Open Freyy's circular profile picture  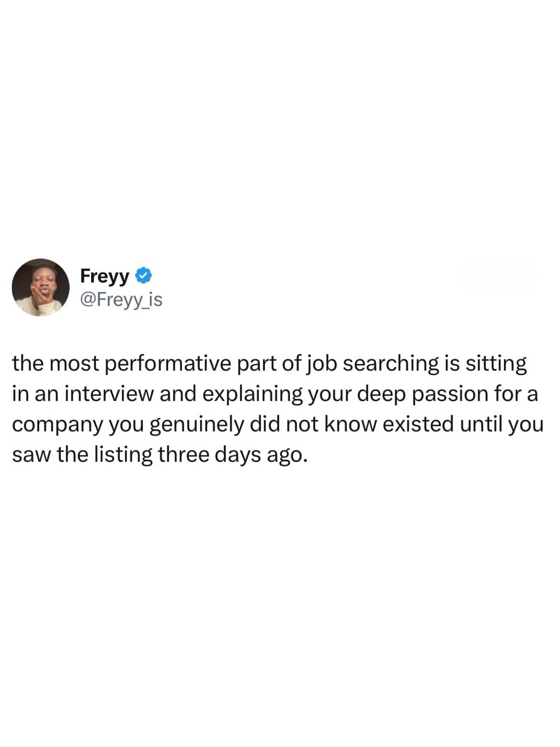[40, 287]
